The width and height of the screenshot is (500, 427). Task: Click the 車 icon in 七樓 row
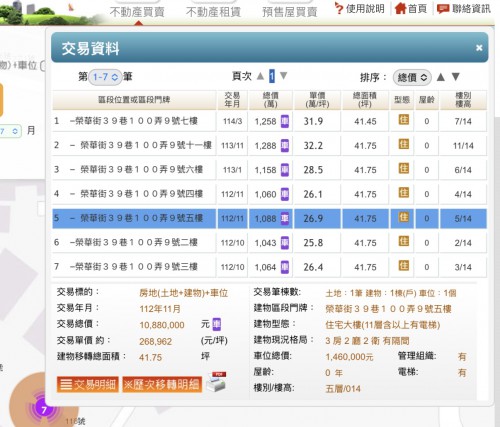click(x=285, y=121)
